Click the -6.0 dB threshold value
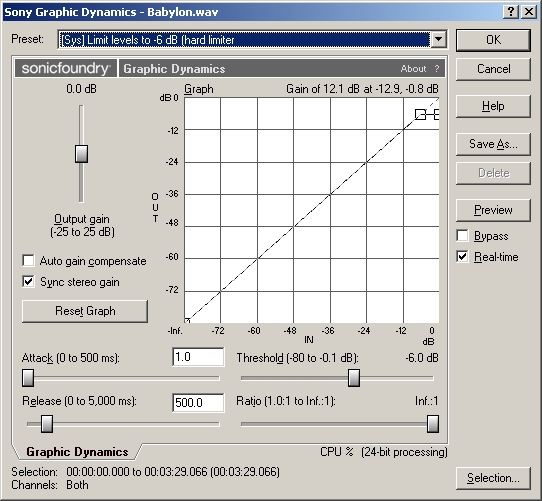Viewport: 542px width, 501px height. [422, 358]
